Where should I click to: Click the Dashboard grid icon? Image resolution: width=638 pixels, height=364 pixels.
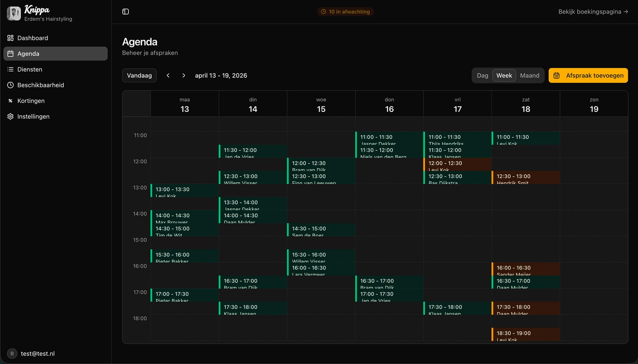(x=10, y=38)
